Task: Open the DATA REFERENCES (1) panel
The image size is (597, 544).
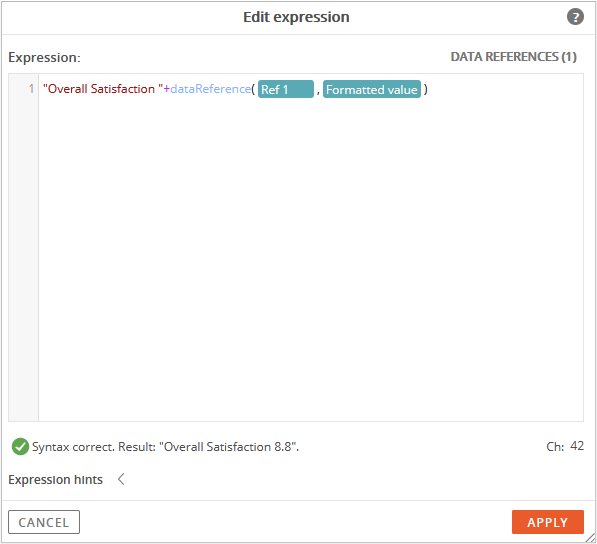Action: point(514,57)
